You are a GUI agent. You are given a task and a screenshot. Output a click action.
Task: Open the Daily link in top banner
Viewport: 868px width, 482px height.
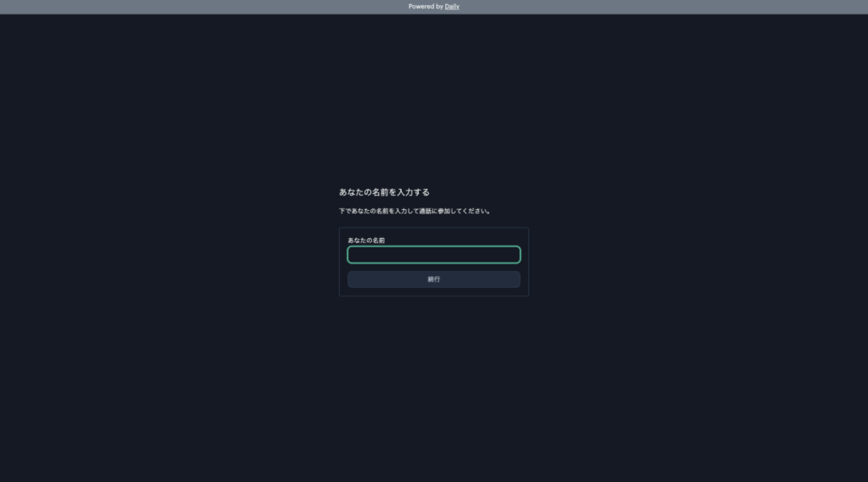point(452,7)
